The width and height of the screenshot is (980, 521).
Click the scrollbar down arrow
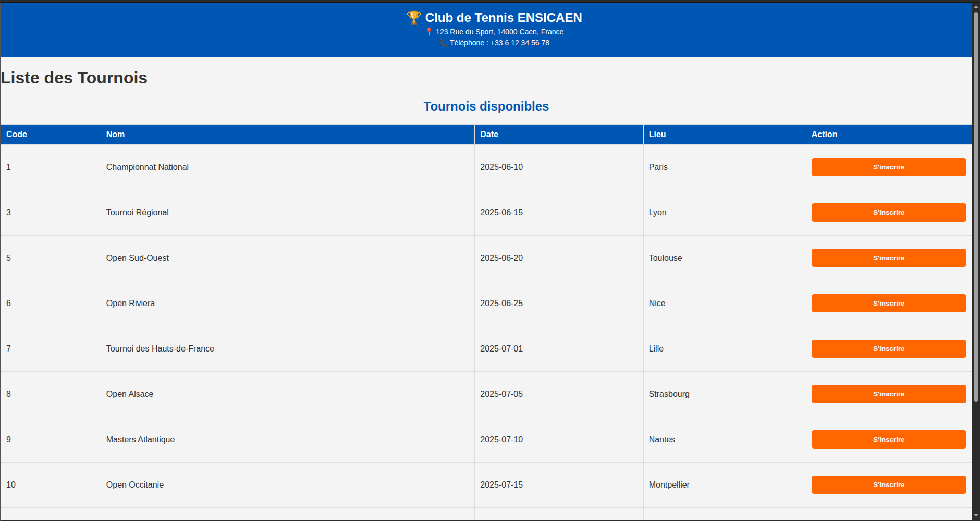pyautogui.click(x=976, y=516)
